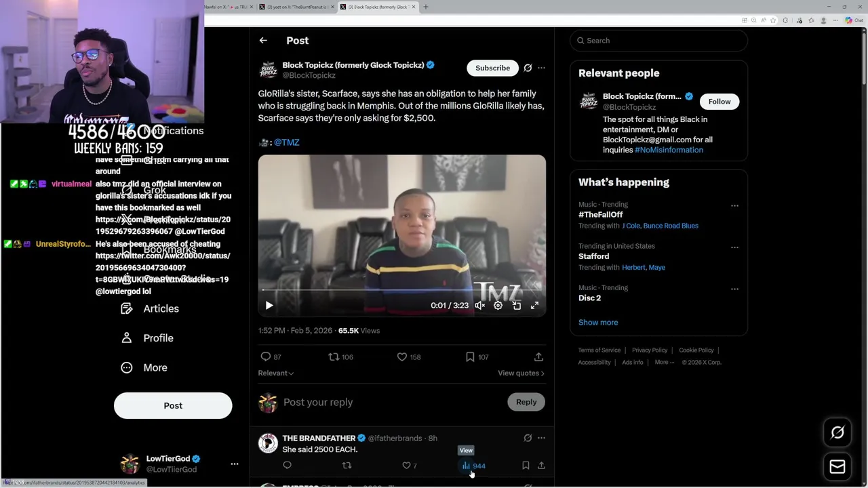This screenshot has height=488, width=868.
Task: Go back using the Post back arrow
Action: (x=263, y=41)
